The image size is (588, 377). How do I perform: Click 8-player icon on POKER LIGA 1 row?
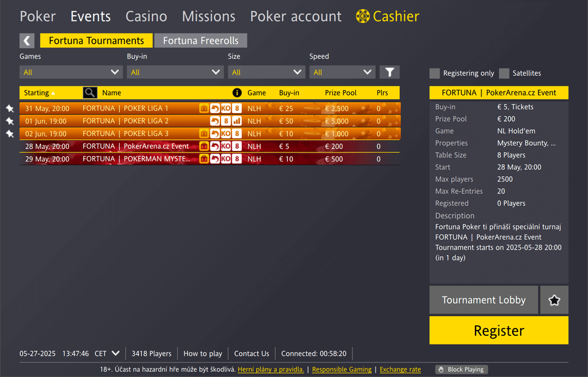[x=237, y=108]
